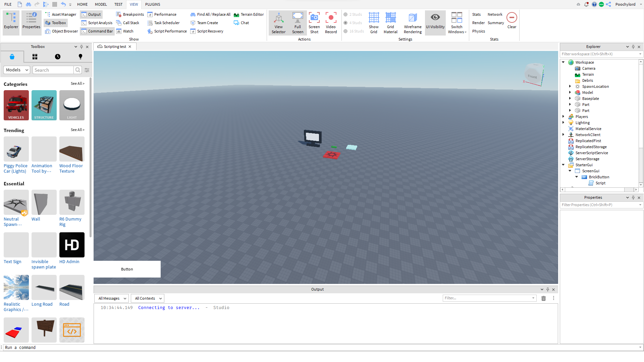644x362 pixels.
Task: Take a Screen Shot
Action: coord(314,23)
